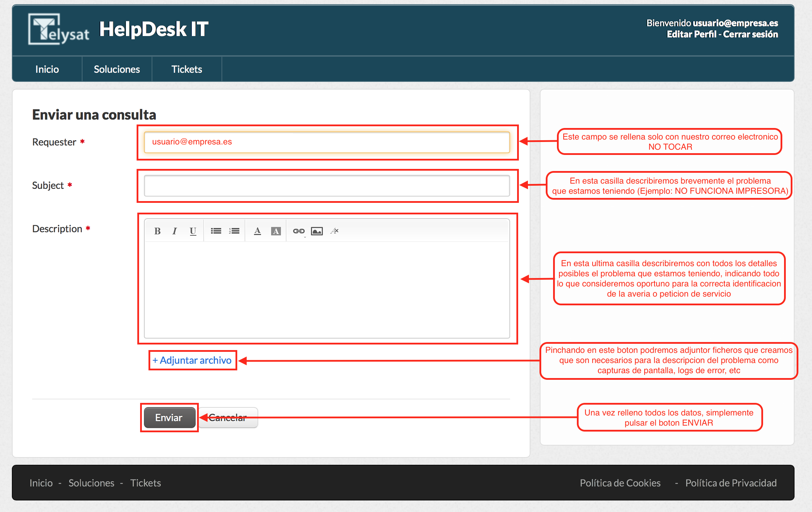Image resolution: width=812 pixels, height=512 pixels.
Task: Open the Inicio navigation tab
Action: click(x=47, y=69)
